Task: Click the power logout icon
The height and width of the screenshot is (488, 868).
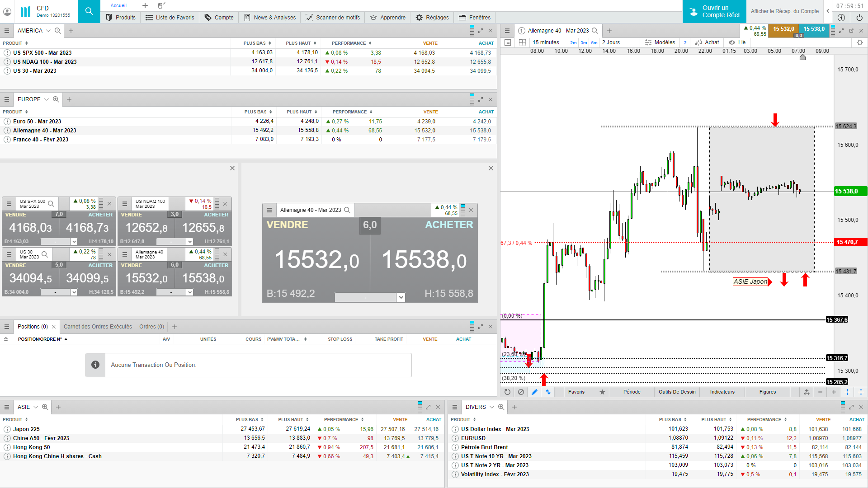Action: coord(859,18)
